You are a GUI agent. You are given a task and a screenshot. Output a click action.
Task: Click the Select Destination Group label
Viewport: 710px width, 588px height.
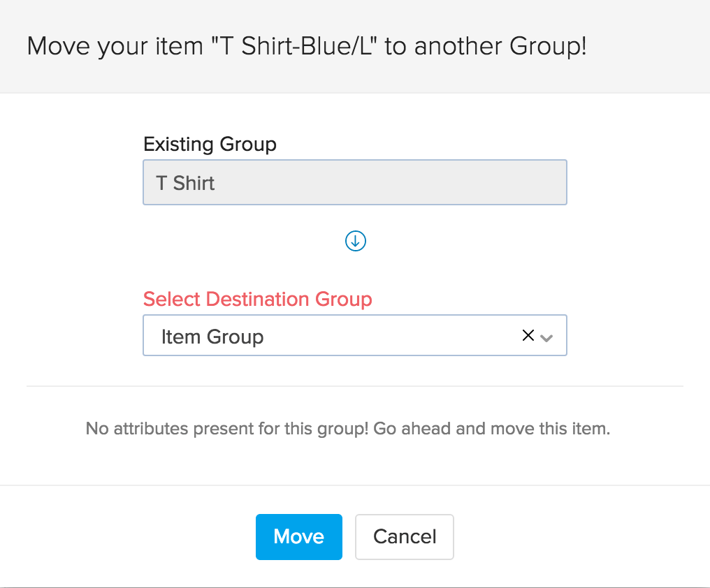pyautogui.click(x=257, y=299)
